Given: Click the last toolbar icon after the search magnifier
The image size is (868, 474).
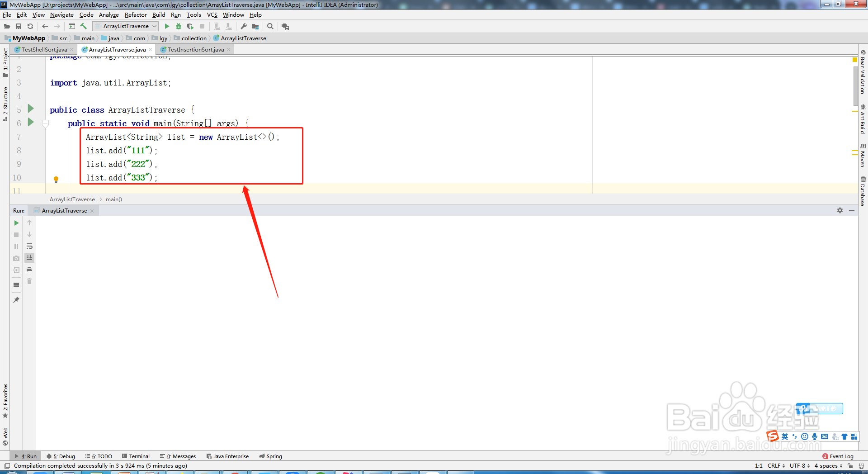Looking at the screenshot, I should [x=285, y=26].
